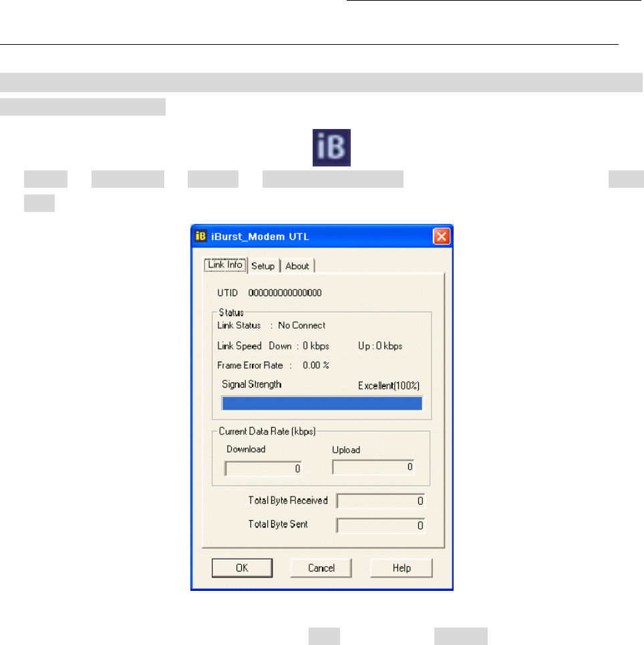644x645 pixels.
Task: Click the 'Total Byte Received' label
Action: [288, 500]
